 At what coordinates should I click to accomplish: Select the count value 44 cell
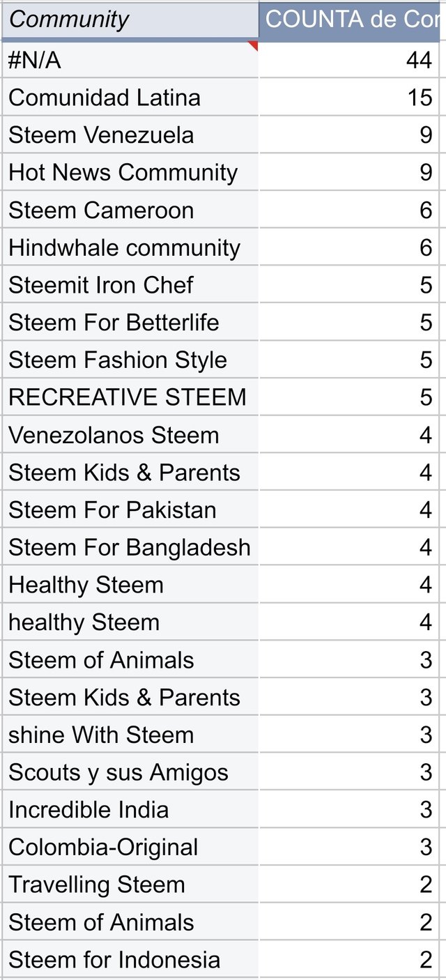tap(348, 61)
